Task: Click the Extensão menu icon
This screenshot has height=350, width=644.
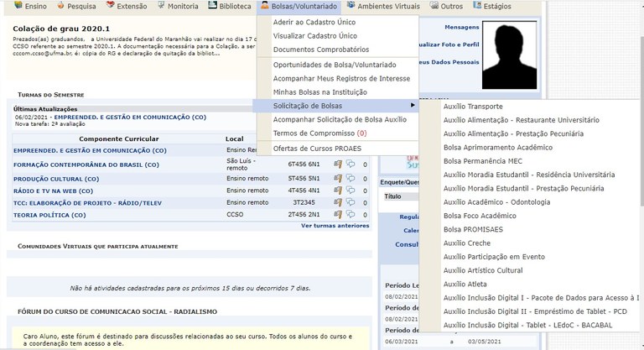Action: tap(110, 6)
